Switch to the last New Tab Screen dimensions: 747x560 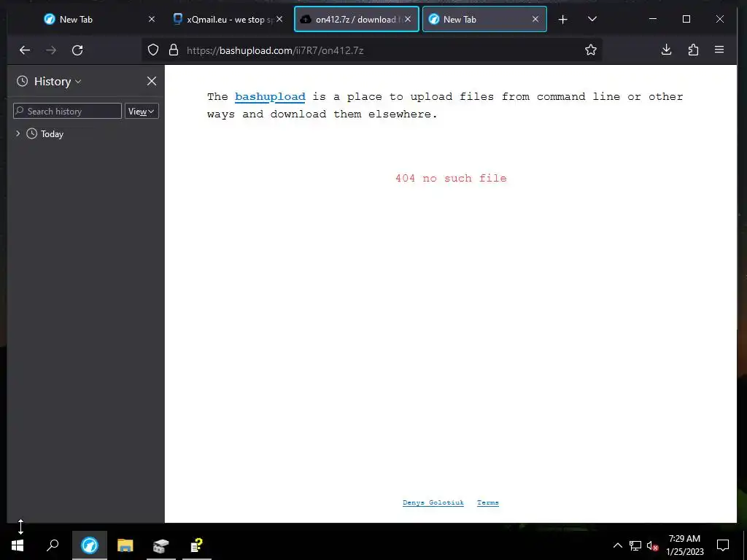pos(484,19)
